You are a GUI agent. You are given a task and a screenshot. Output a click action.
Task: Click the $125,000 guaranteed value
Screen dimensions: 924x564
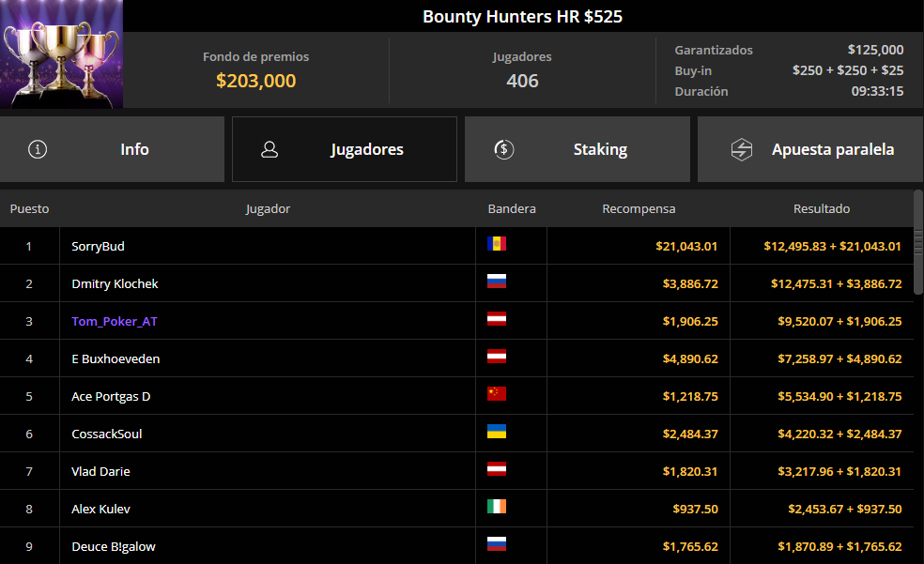pyautogui.click(x=875, y=50)
